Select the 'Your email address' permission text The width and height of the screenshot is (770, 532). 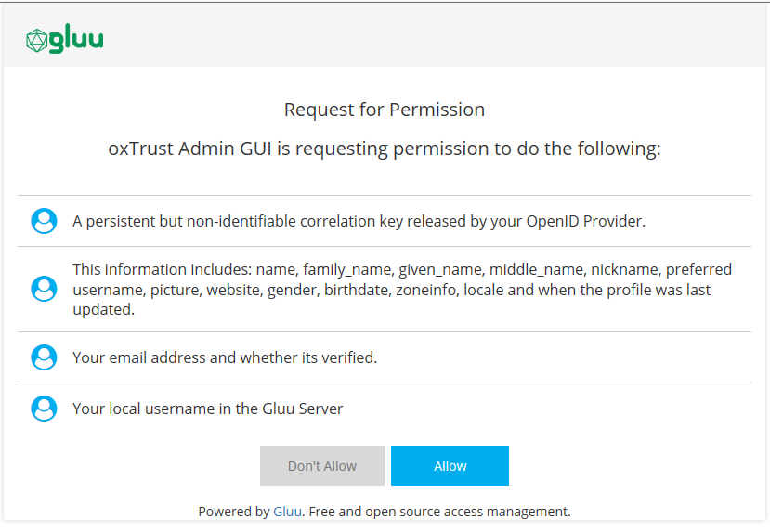[225, 357]
